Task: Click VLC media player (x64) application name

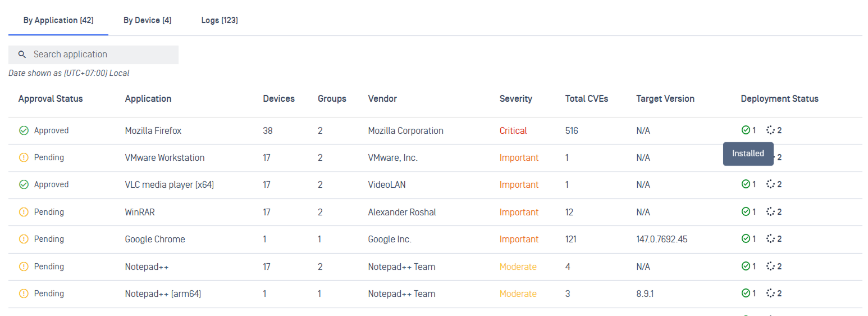Action: coord(169,184)
